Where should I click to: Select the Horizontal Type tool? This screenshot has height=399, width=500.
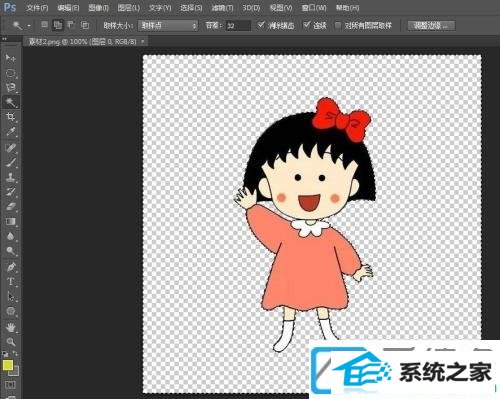10,282
